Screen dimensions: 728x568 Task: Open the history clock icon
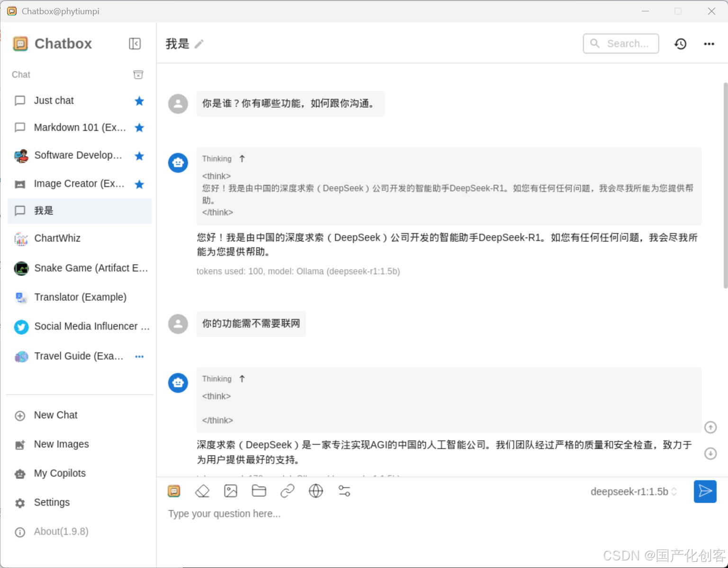[681, 44]
